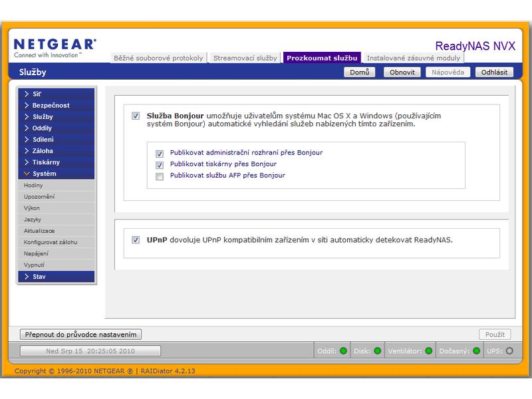Click the NETGEAR logo

[55, 48]
